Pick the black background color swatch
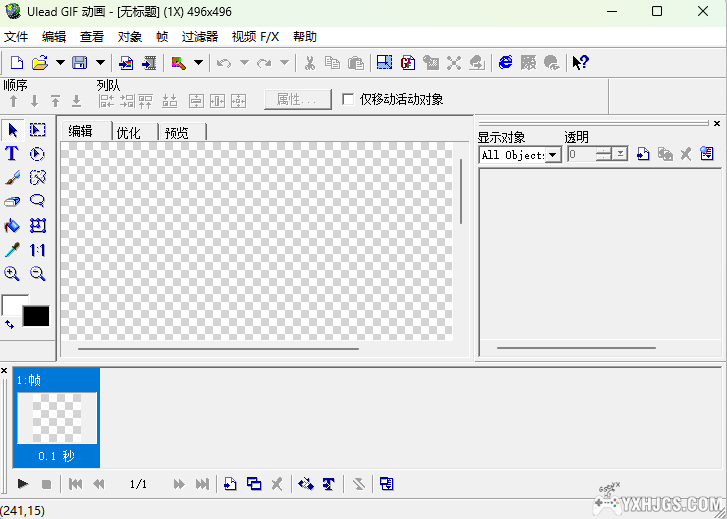Viewport: 727px width, 519px height. (x=36, y=316)
